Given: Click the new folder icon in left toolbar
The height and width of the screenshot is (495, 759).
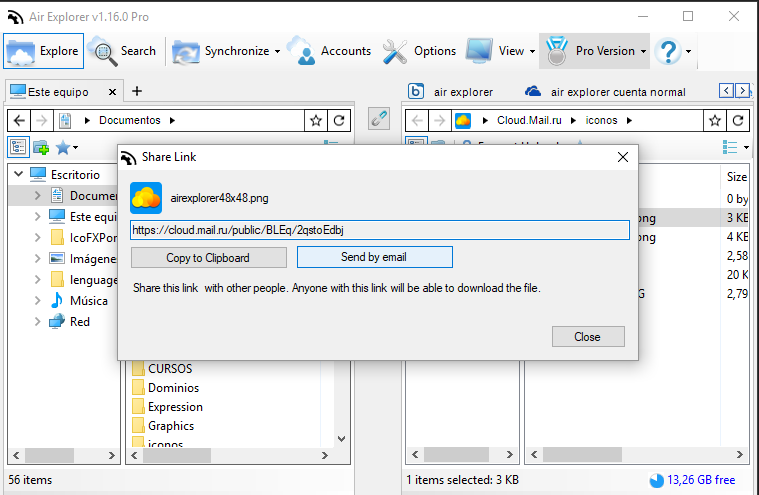Looking at the screenshot, I should tap(41, 147).
